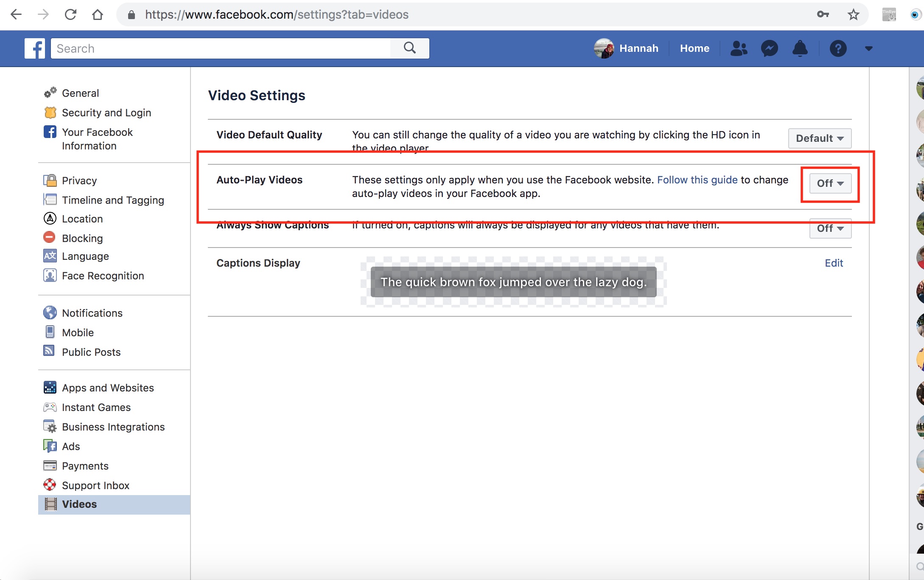Open Timeline and Tagging settings
924x580 pixels.
(113, 200)
